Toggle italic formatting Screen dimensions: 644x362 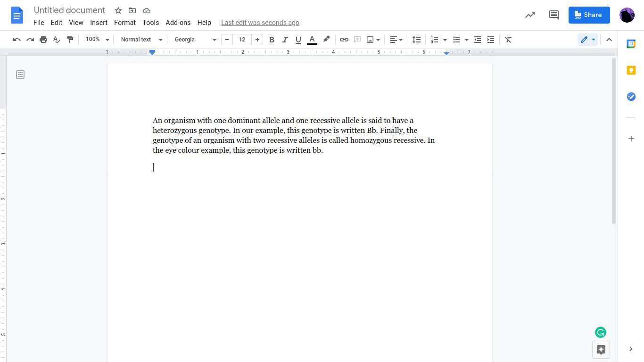[x=285, y=40]
